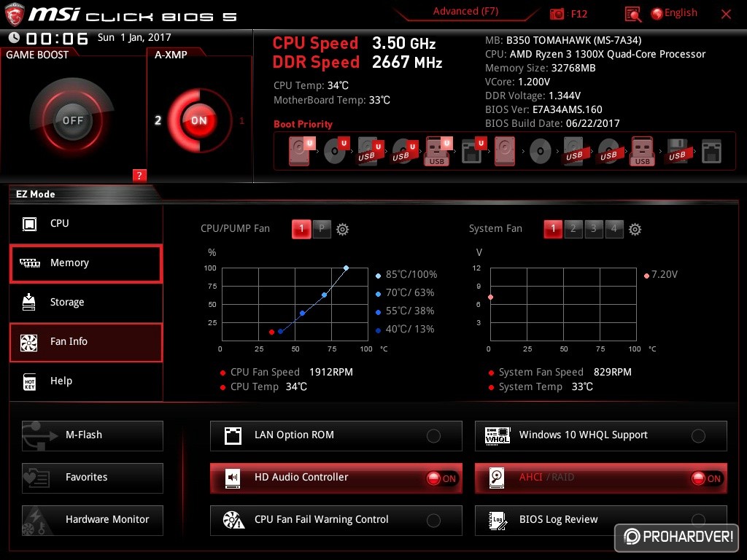The width and height of the screenshot is (747, 560).
Task: Click the CPU Fan Speed 1912RPM reading
Action: pyautogui.click(x=291, y=373)
